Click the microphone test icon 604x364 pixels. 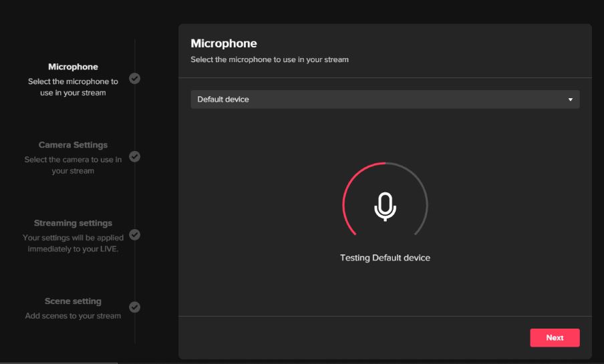[385, 206]
